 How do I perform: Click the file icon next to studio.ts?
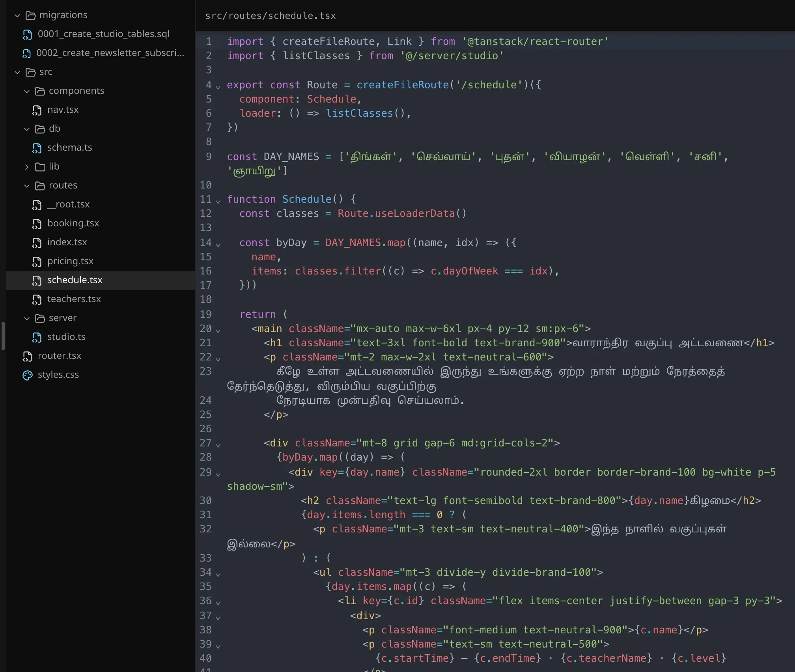pos(37,337)
